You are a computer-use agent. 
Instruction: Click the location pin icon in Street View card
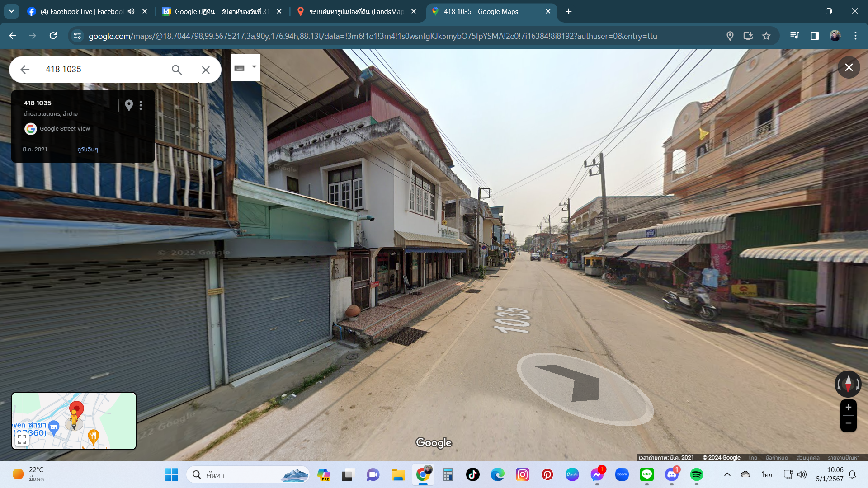click(x=129, y=105)
